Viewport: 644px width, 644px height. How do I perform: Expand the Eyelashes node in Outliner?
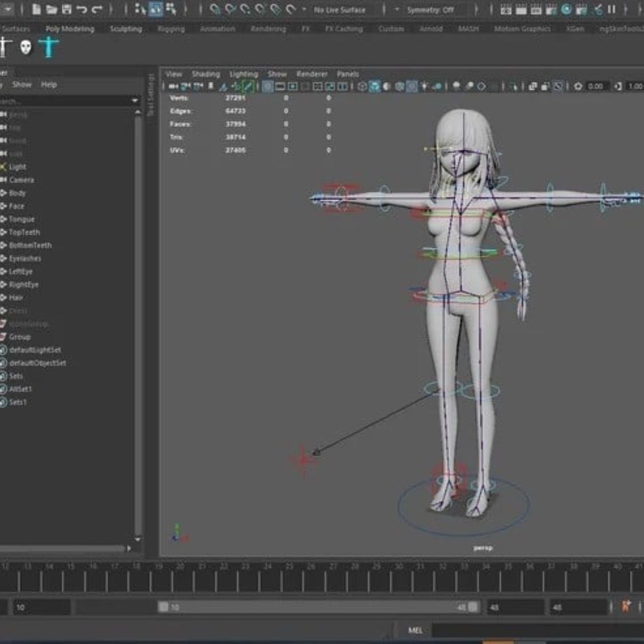[3, 258]
